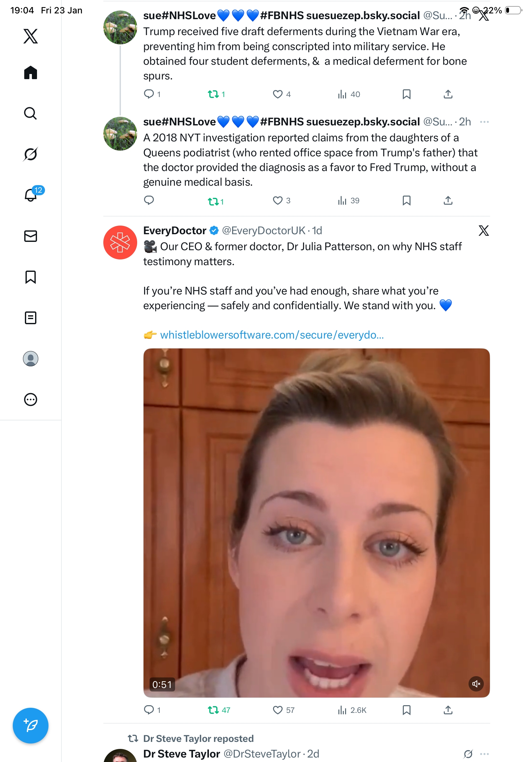Image resolution: width=532 pixels, height=762 pixels.
Task: Repost the EveryDoctor post with 47 reposts
Action: (213, 710)
